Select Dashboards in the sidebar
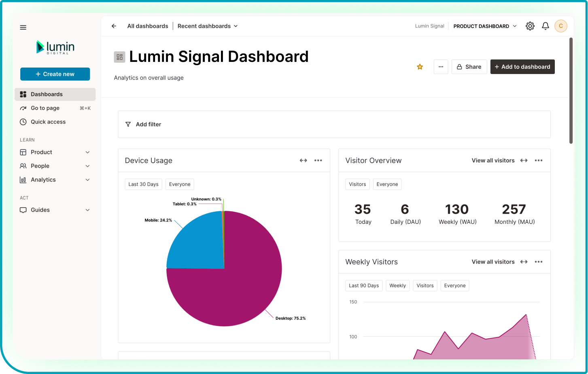This screenshot has width=588, height=374. click(55, 94)
